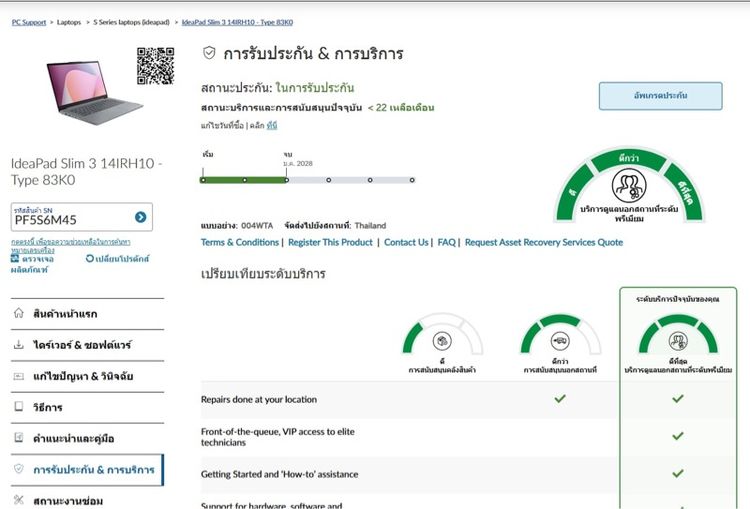
Task: Click the upgrade warranty button
Action: click(x=661, y=96)
